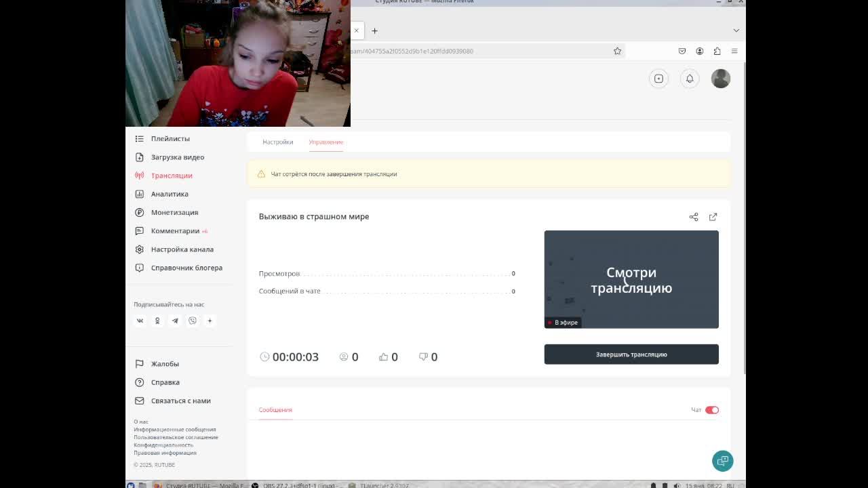Open Firefox extensions icon
This screenshot has height=488, width=868.
pos(717,51)
